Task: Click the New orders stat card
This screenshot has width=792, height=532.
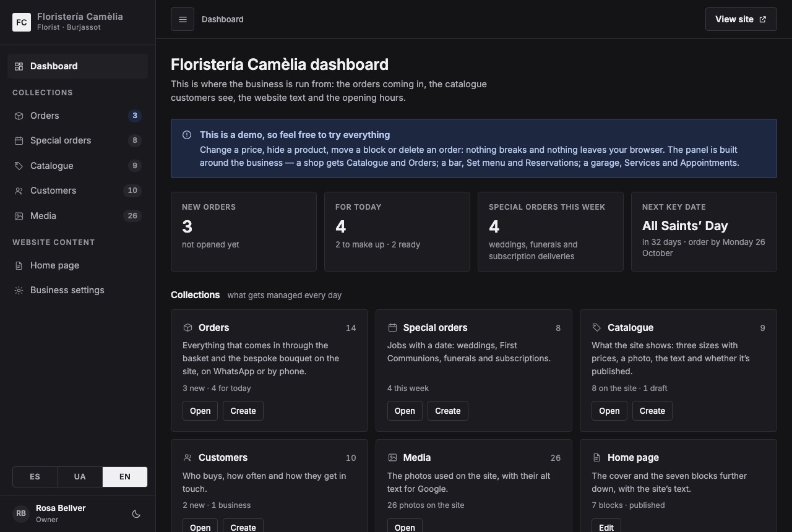Action: [x=244, y=231]
